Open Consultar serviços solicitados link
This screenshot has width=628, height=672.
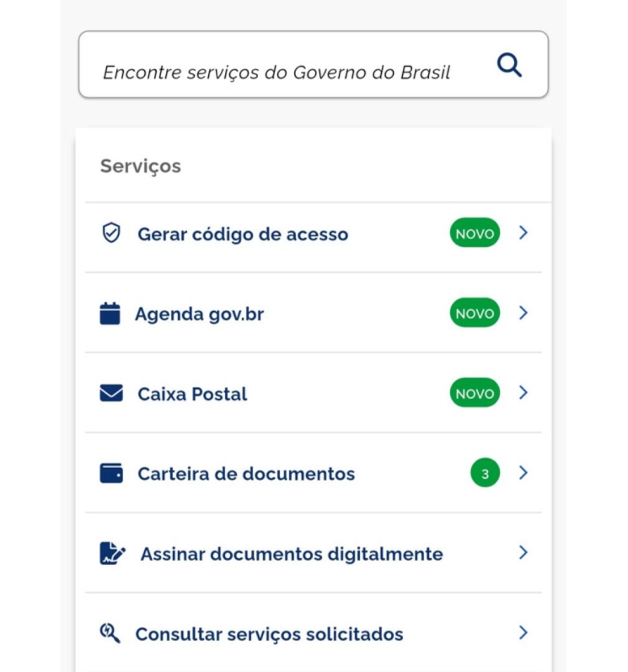[269, 634]
